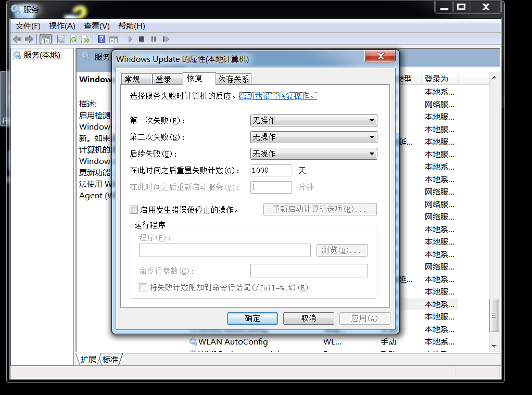Open the 操作(A) menu
This screenshot has height=395, width=532.
[x=62, y=26]
